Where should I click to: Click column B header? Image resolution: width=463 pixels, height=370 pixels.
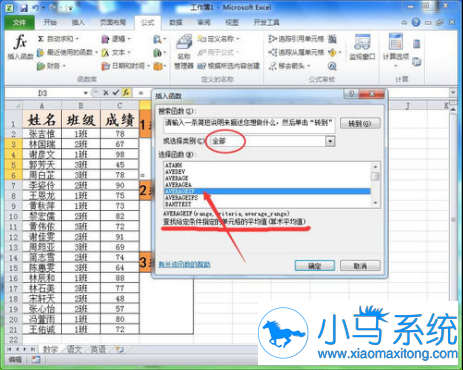pyautogui.click(x=81, y=106)
